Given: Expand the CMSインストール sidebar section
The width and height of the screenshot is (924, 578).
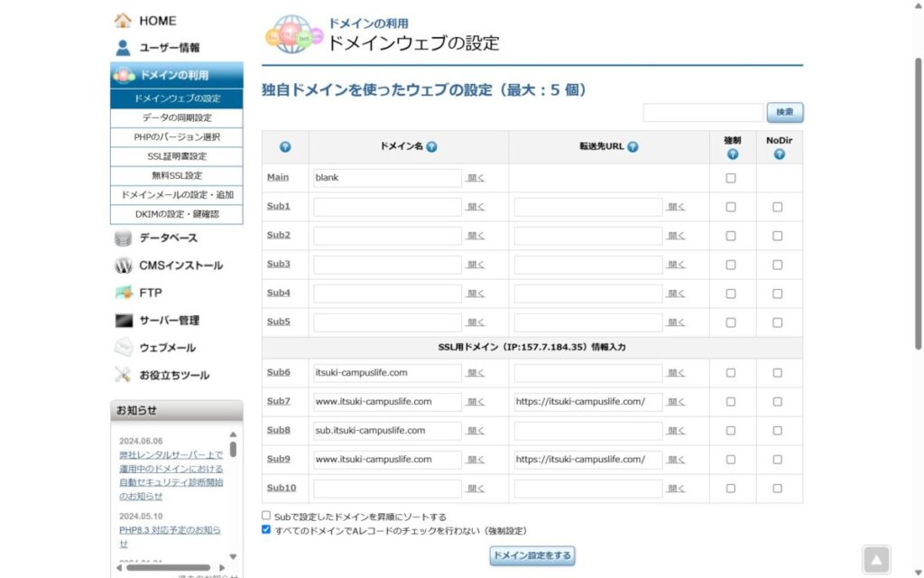Looking at the screenshot, I should coord(177,266).
